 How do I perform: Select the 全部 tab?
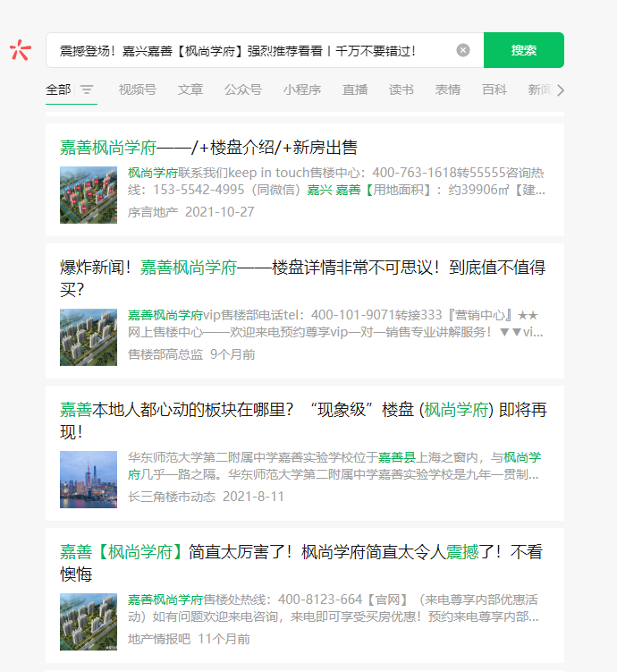point(58,89)
